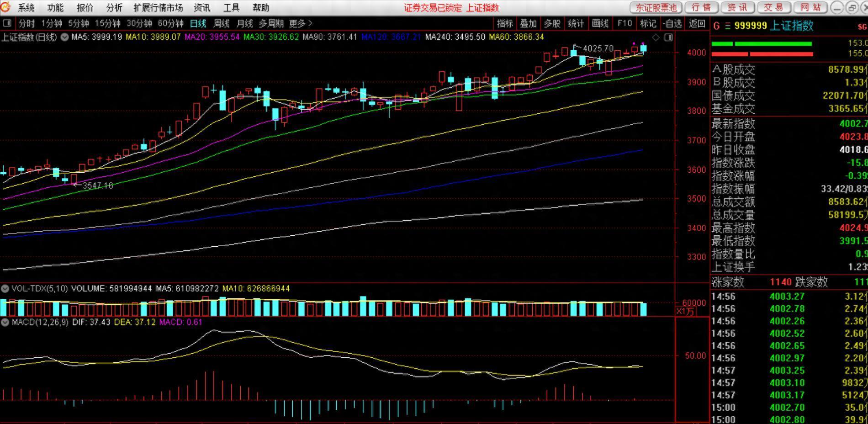This screenshot has width=868, height=424.
Task: Toggle -自选 to remove from watchlist
Action: click(672, 23)
